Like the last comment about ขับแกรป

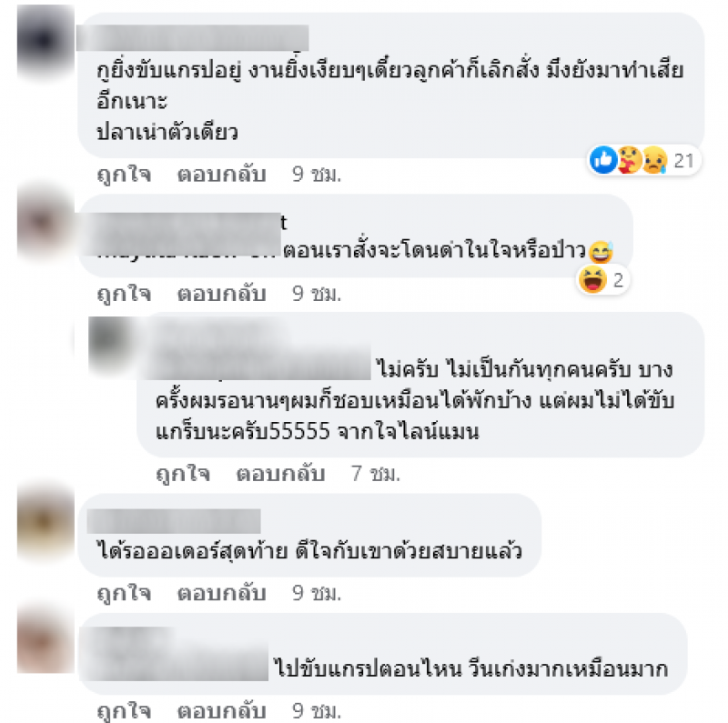pos(124,711)
